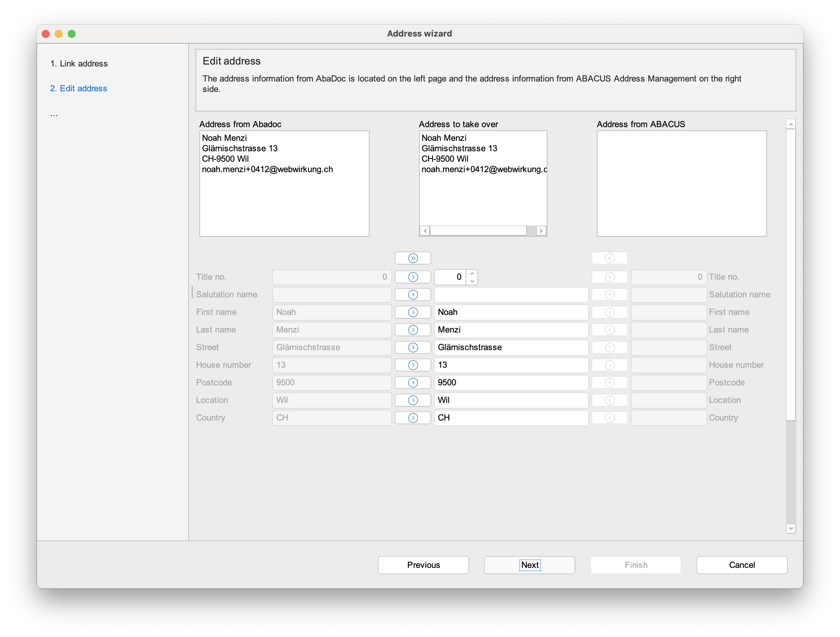The height and width of the screenshot is (637, 840).
Task: Copy House number 13 via arrow
Action: [413, 365]
